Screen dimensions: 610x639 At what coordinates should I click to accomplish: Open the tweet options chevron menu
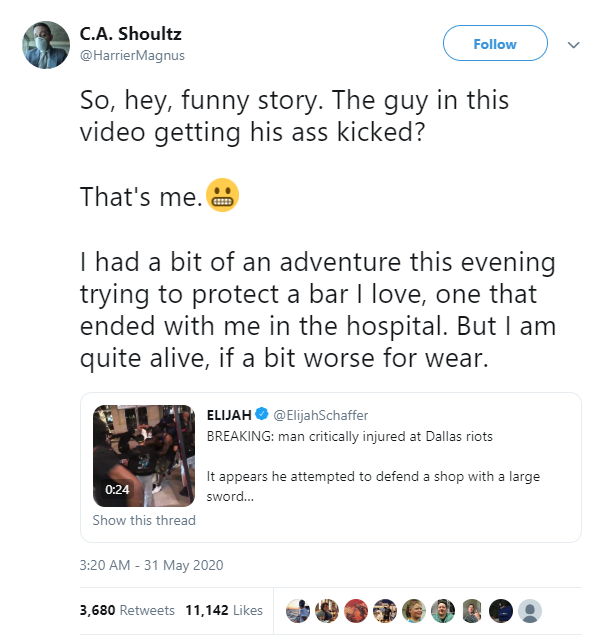pos(573,45)
